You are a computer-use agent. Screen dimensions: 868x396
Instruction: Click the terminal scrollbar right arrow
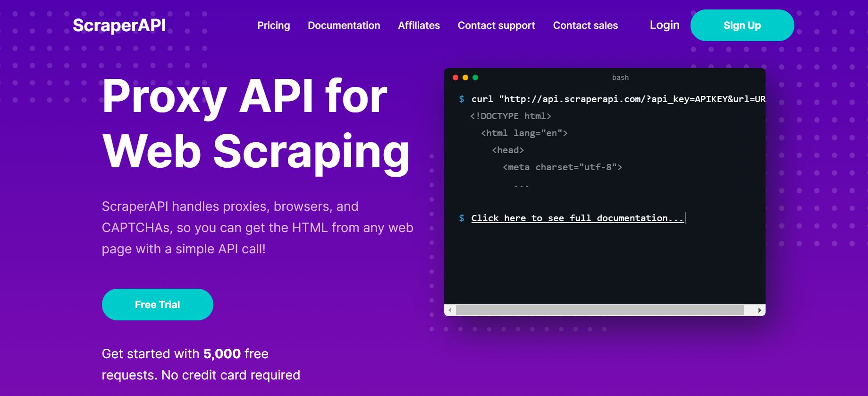[x=759, y=310]
